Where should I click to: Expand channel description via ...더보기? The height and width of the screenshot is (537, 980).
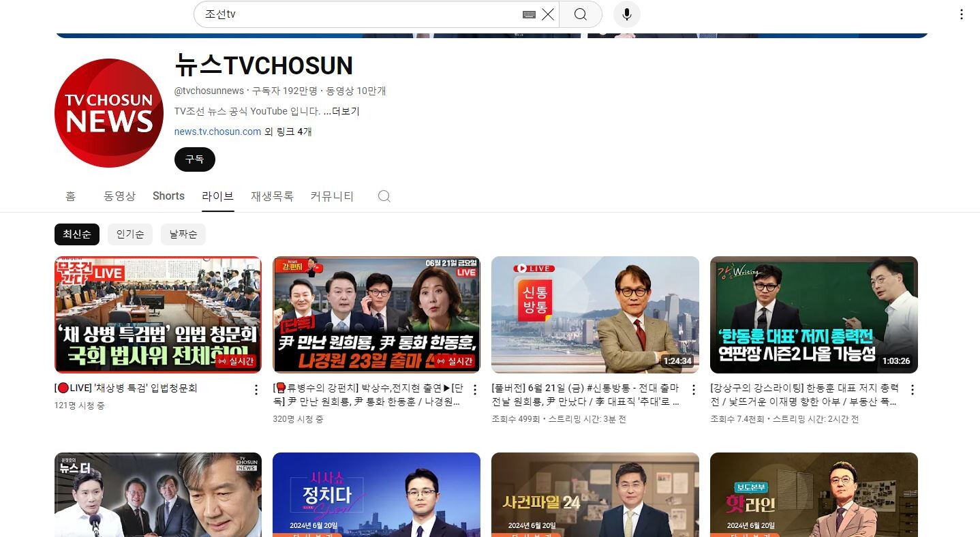[341, 111]
